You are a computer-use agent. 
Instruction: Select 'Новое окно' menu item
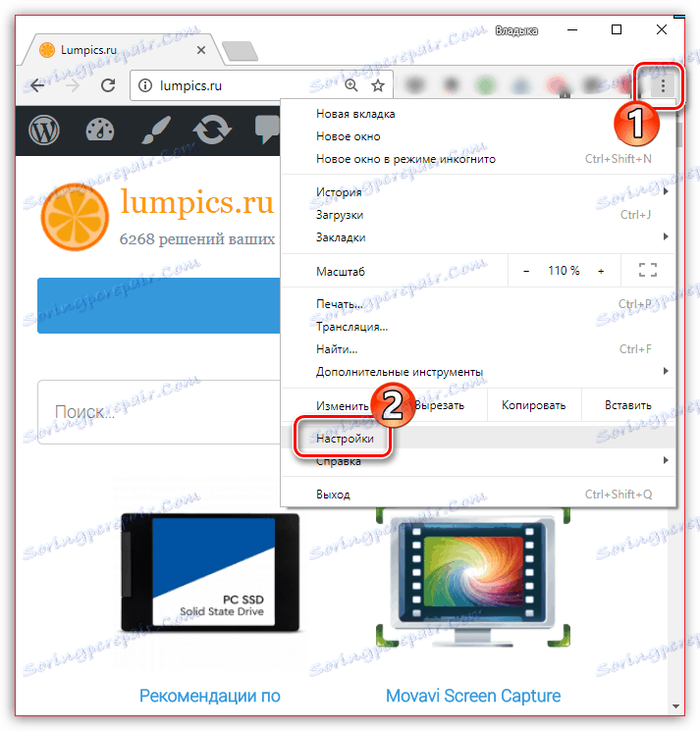tap(478, 136)
